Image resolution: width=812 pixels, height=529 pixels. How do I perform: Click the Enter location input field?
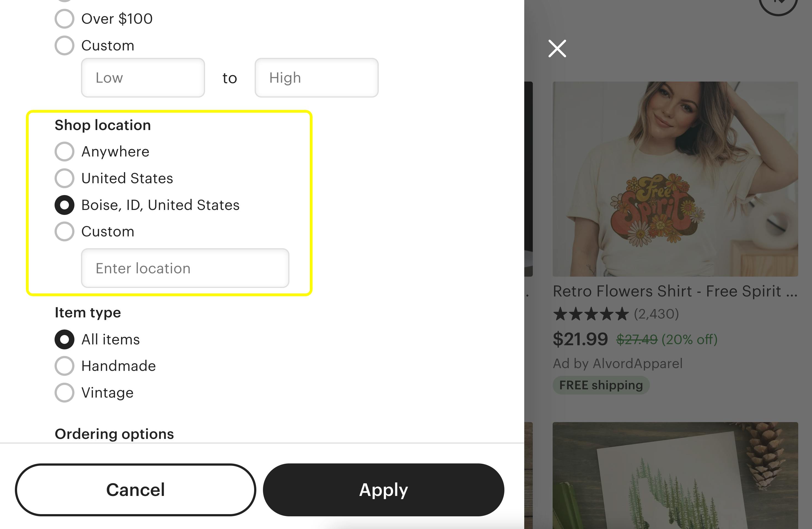pyautogui.click(x=185, y=268)
